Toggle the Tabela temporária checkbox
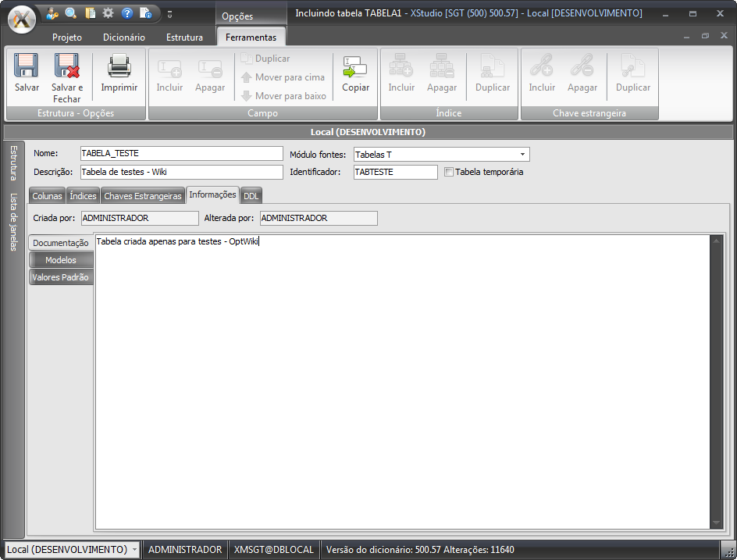 point(449,172)
